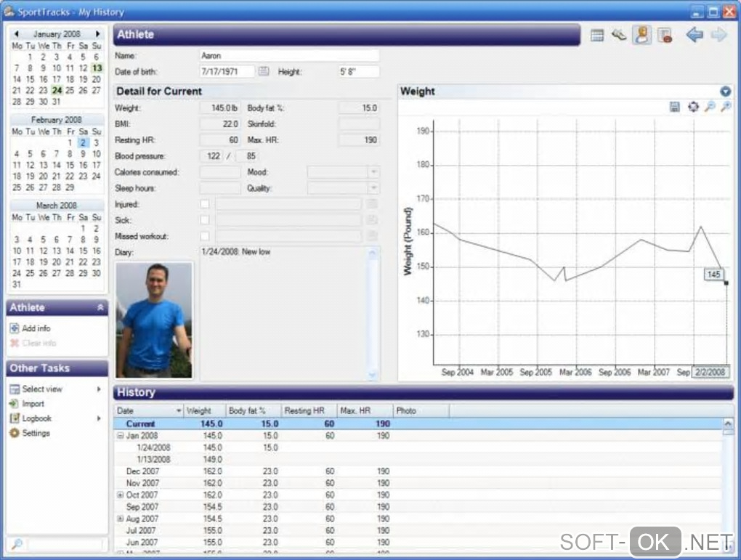Expand the Aug 2007 history group
Image resolution: width=741 pixels, height=560 pixels.
click(x=120, y=519)
